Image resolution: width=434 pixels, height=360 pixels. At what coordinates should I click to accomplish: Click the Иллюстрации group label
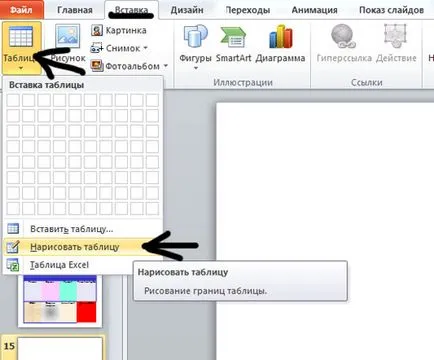[243, 82]
